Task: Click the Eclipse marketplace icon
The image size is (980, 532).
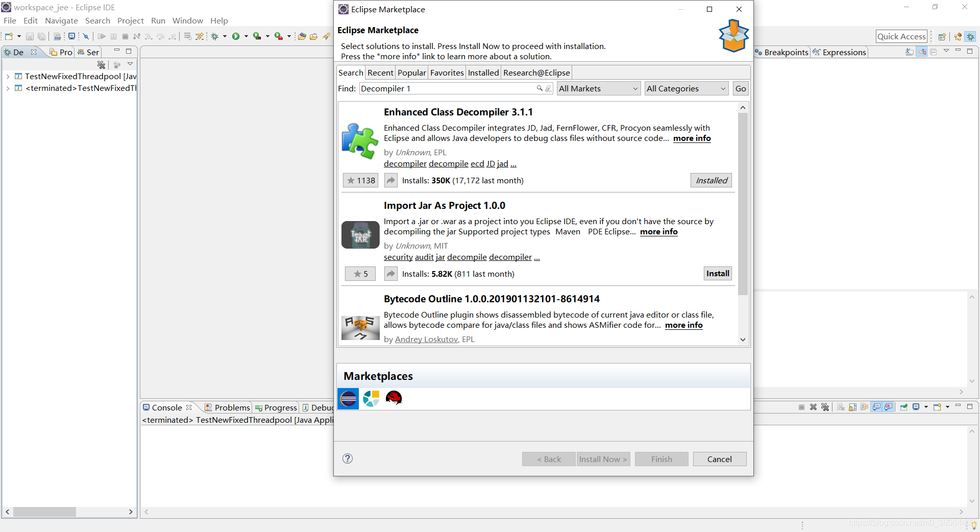Action: point(348,399)
